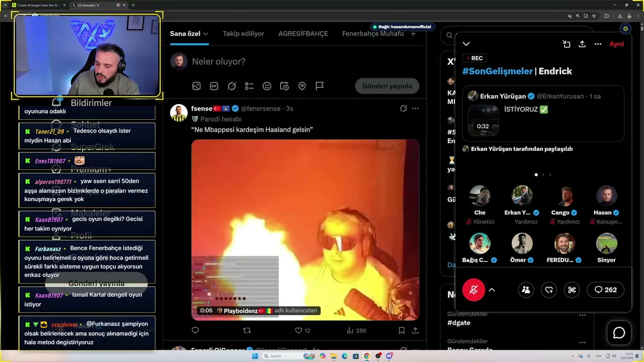Image resolution: width=644 pixels, height=362 pixels.
Task: Open Grok actions on the fsense post
Action: coord(403,108)
